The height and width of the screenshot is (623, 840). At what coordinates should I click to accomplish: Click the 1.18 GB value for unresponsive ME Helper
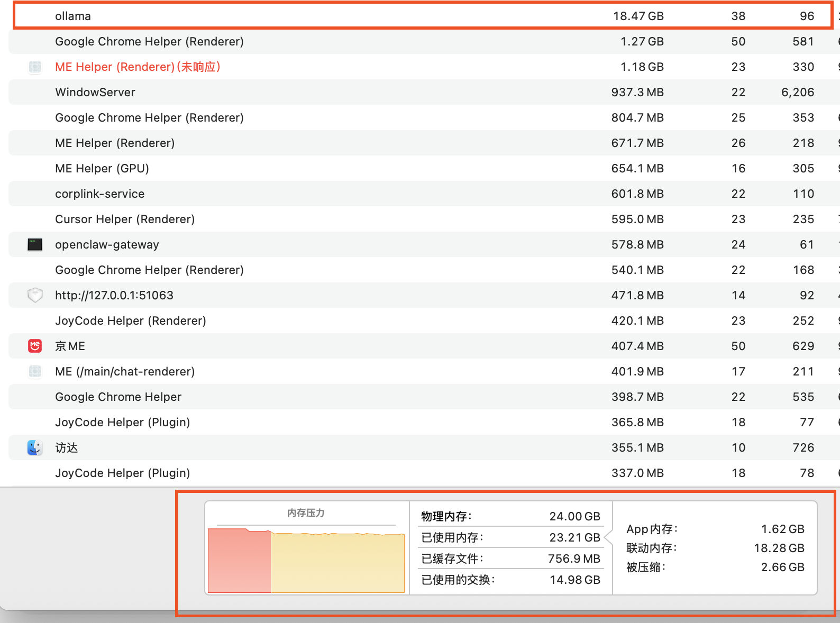[642, 67]
